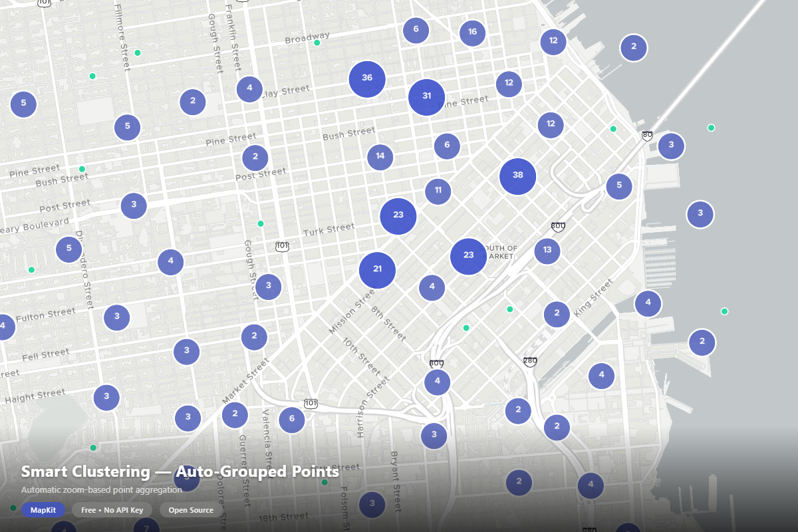Click the MapKit badge

tap(43, 510)
